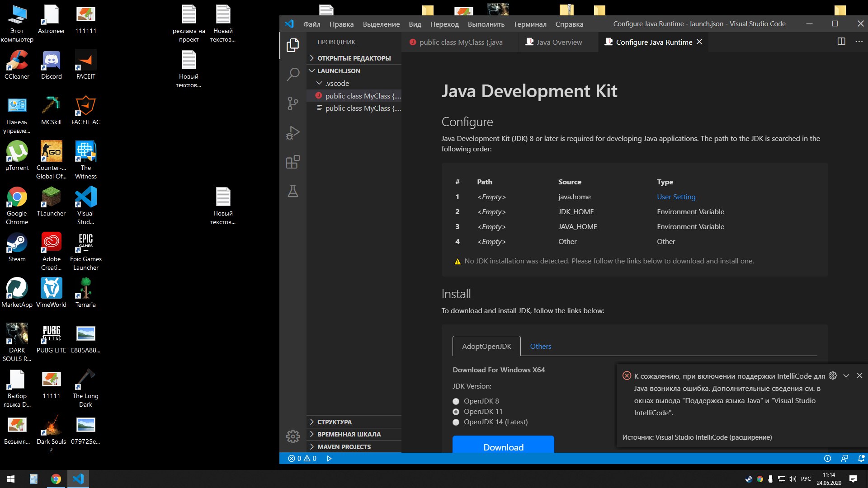Switch to the public class MyClass {.java tab

point(459,42)
